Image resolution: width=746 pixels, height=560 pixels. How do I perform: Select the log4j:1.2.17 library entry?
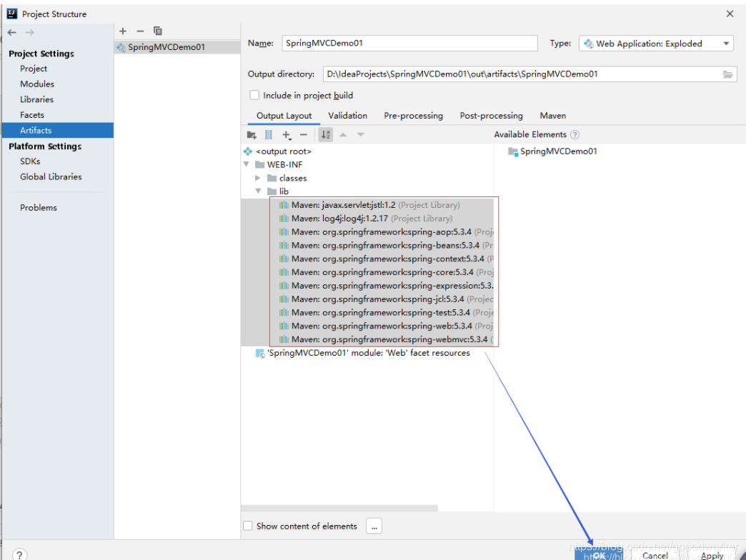point(367,219)
